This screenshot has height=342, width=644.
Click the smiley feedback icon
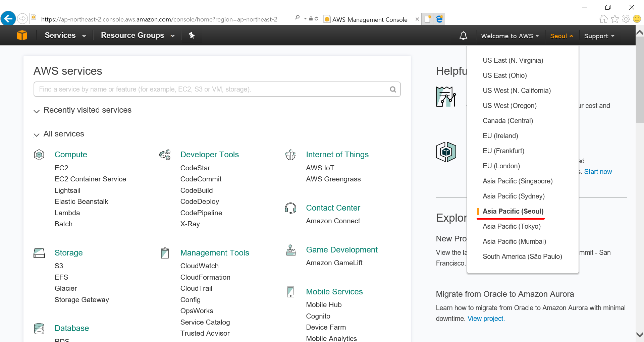pyautogui.click(x=637, y=19)
